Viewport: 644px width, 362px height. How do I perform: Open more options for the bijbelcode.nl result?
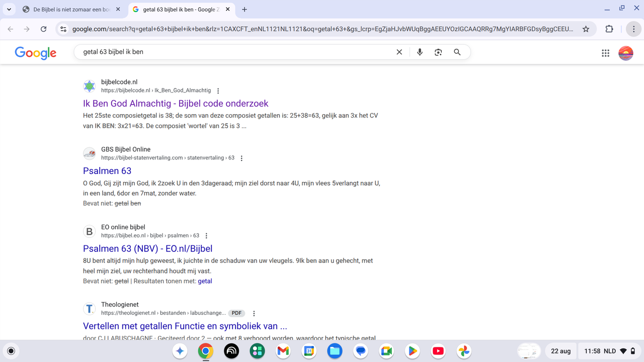pos(218,91)
